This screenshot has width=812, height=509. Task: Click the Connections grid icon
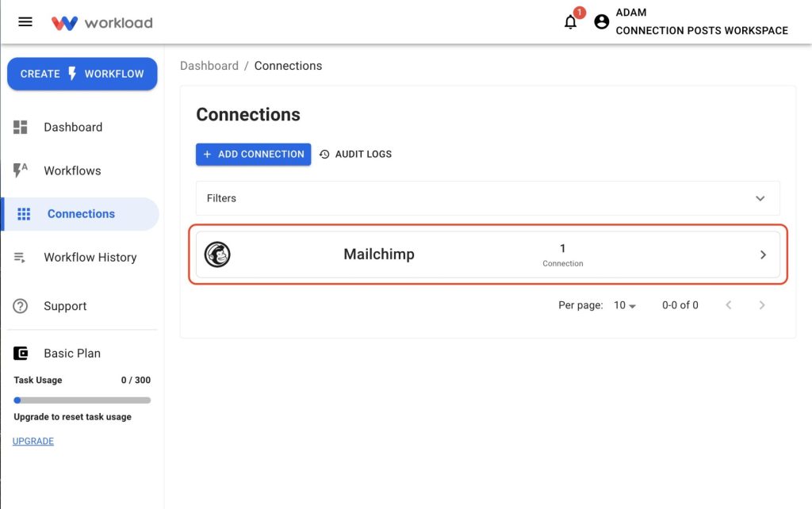click(x=24, y=214)
